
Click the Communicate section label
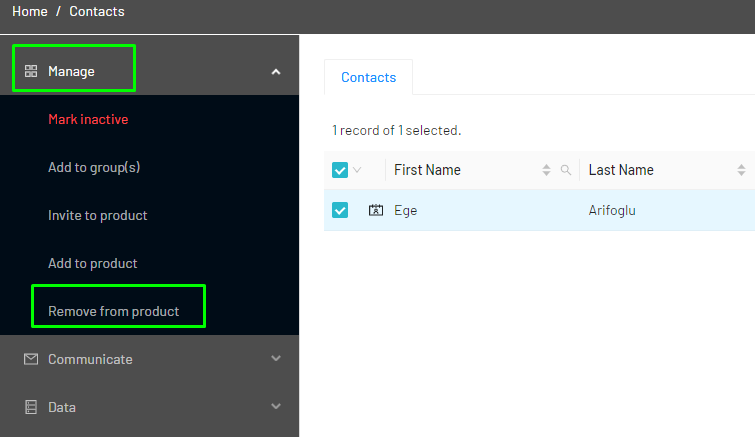coord(90,360)
